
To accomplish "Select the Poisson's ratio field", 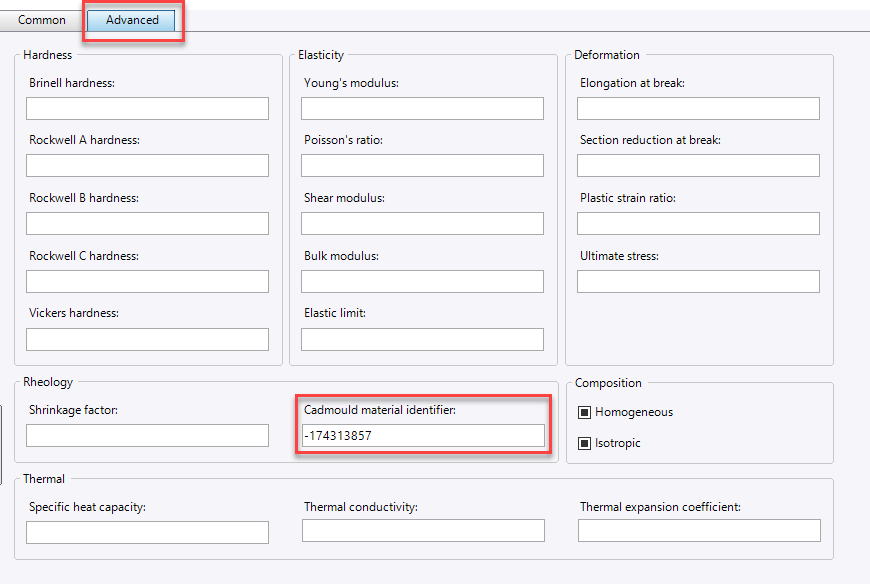I will (422, 166).
